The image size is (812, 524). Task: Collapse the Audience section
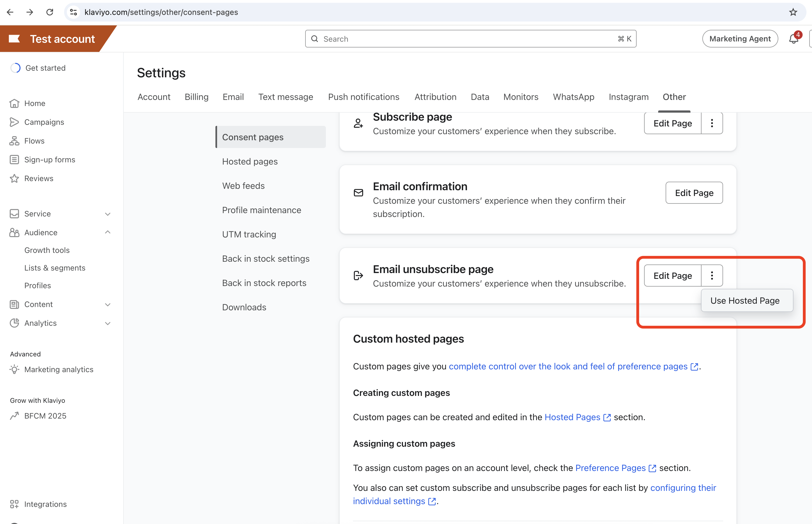click(107, 232)
